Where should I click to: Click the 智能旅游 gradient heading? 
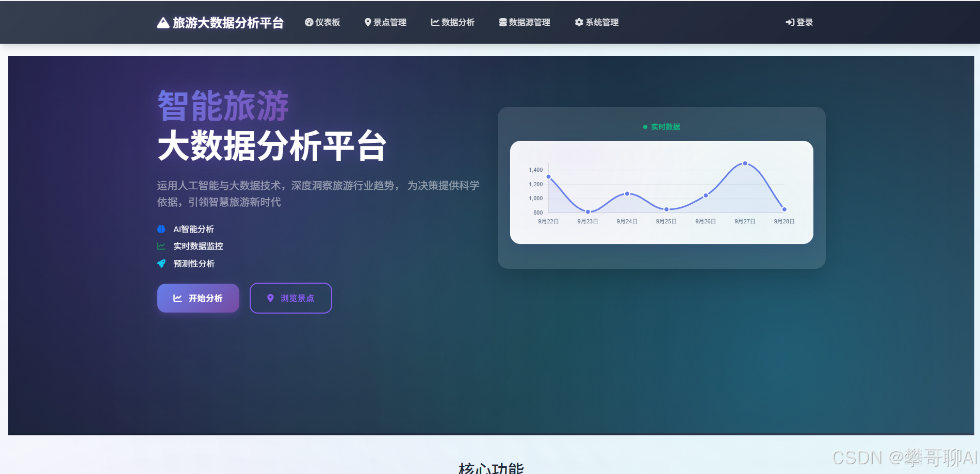(x=223, y=106)
